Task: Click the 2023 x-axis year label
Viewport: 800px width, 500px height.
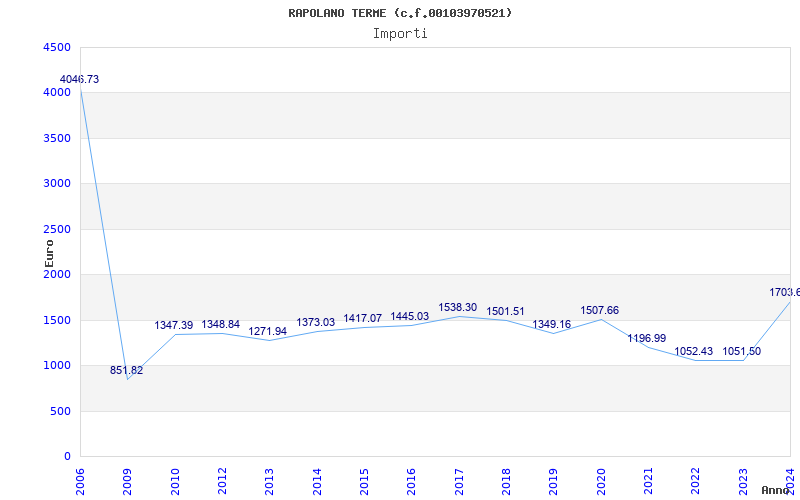Action: (743, 481)
